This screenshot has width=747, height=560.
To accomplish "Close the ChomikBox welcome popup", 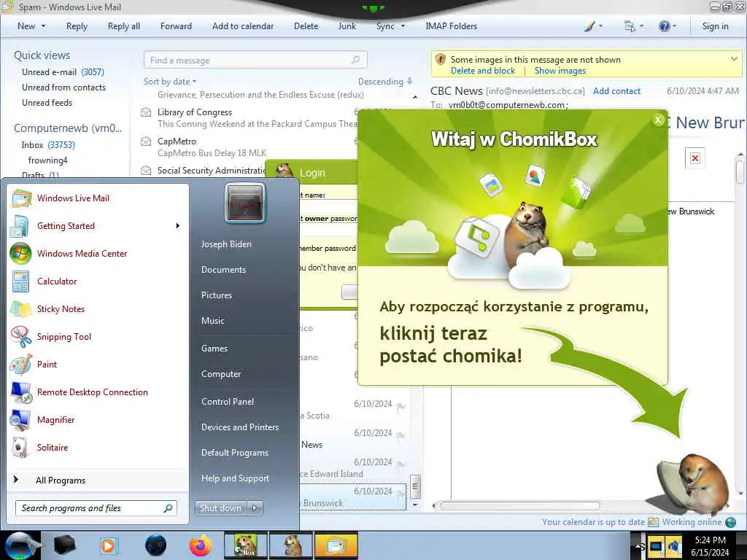I will click(x=658, y=120).
